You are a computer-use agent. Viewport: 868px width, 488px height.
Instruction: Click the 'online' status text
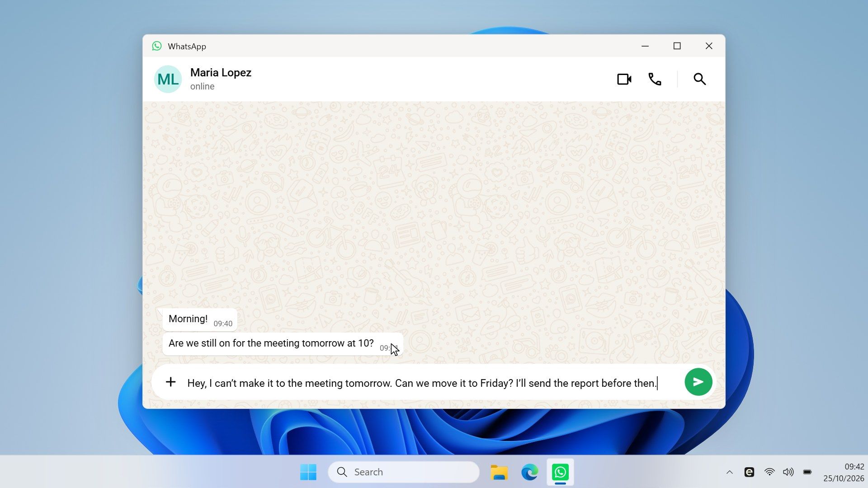(x=202, y=86)
